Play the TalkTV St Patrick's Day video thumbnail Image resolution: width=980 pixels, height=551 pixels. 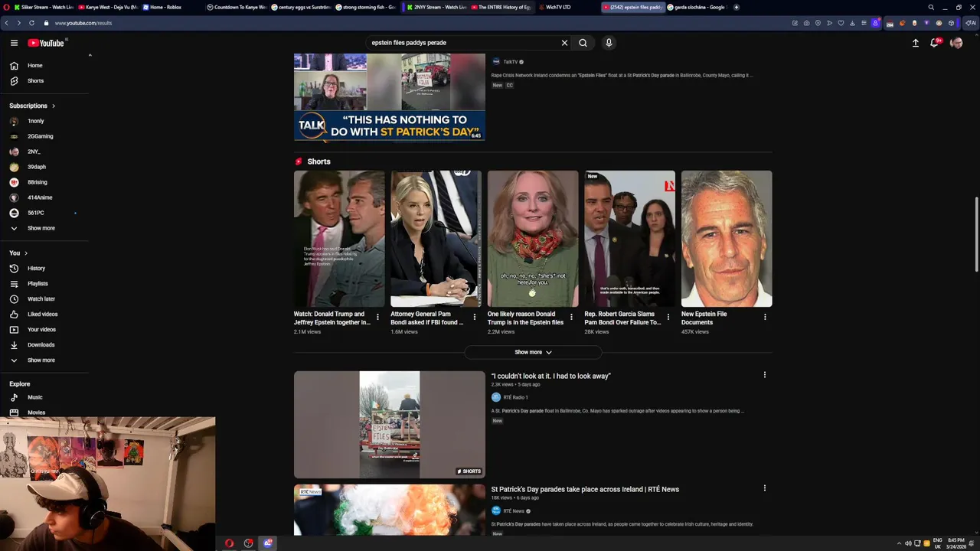(389, 97)
